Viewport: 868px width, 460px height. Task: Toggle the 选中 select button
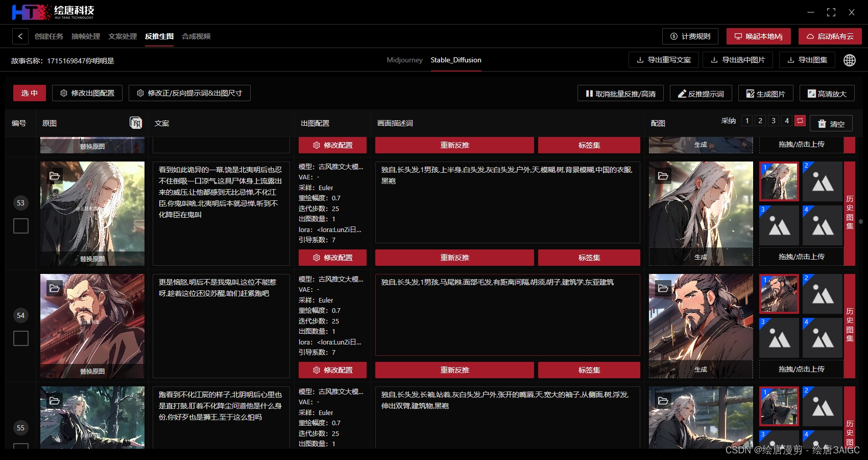pyautogui.click(x=30, y=93)
